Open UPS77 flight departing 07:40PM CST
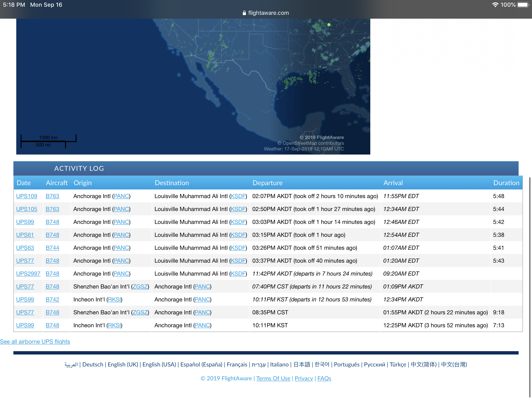Image resolution: width=532 pixels, height=399 pixels. pyautogui.click(x=25, y=287)
